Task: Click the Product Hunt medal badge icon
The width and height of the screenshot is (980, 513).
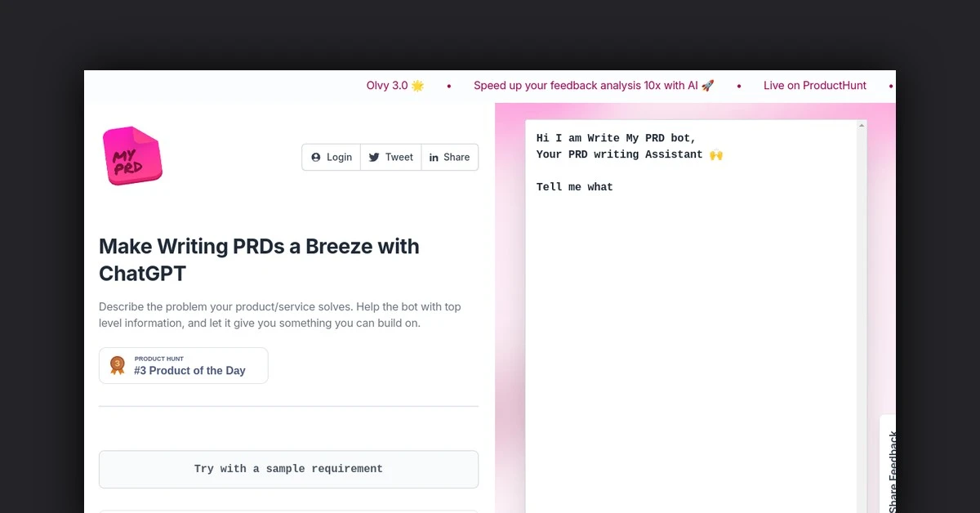Action: click(x=117, y=365)
